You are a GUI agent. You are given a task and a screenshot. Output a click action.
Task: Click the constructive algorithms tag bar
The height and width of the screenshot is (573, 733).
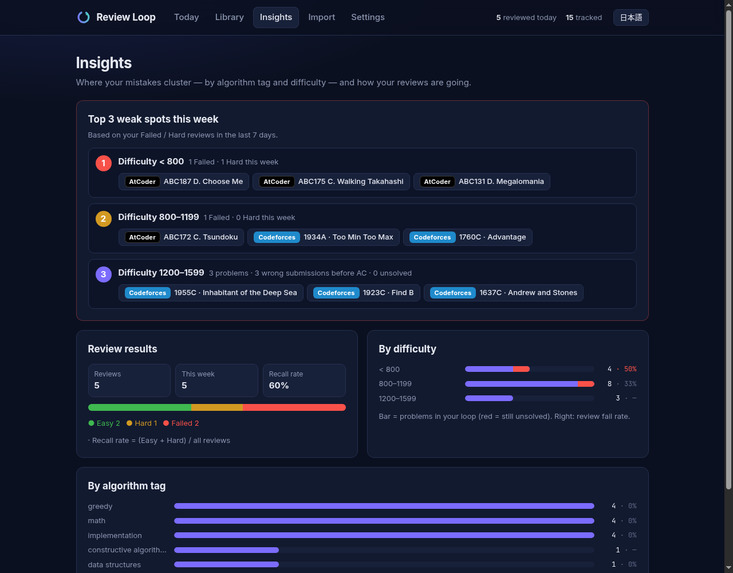(384, 550)
